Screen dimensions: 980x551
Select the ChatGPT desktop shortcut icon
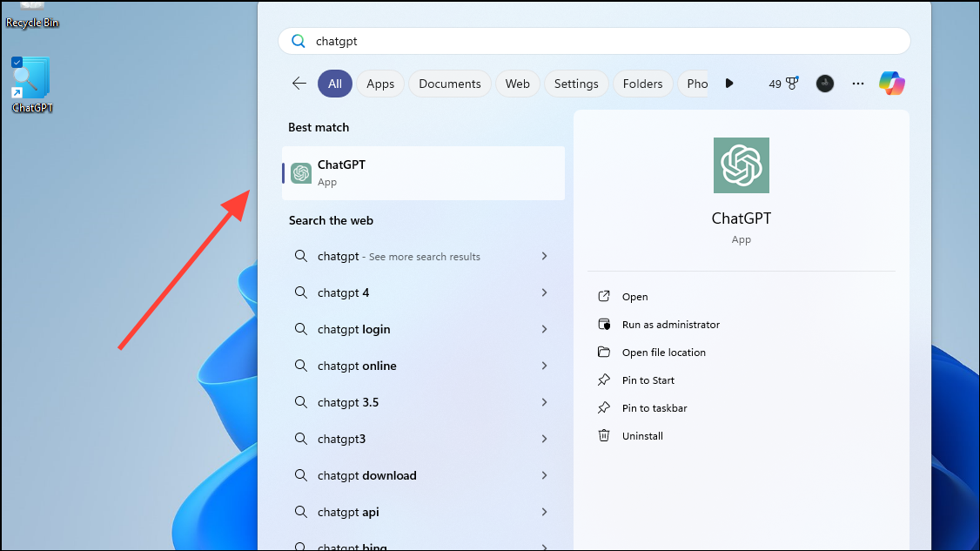coord(31,85)
